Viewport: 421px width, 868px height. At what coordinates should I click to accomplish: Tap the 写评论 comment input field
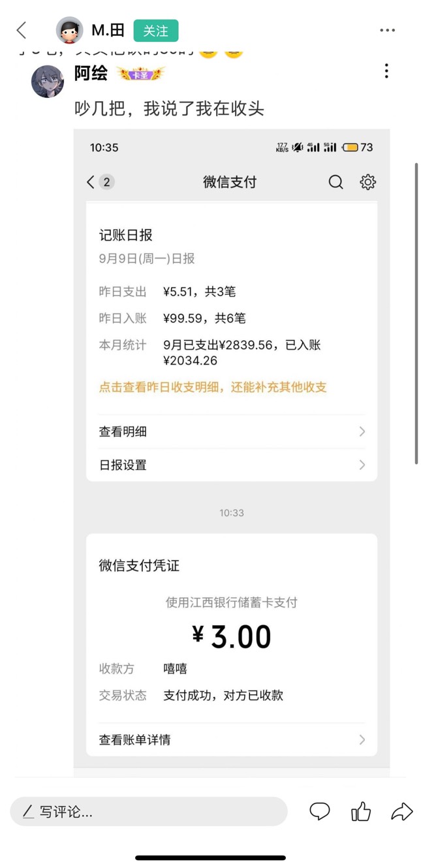point(149,812)
